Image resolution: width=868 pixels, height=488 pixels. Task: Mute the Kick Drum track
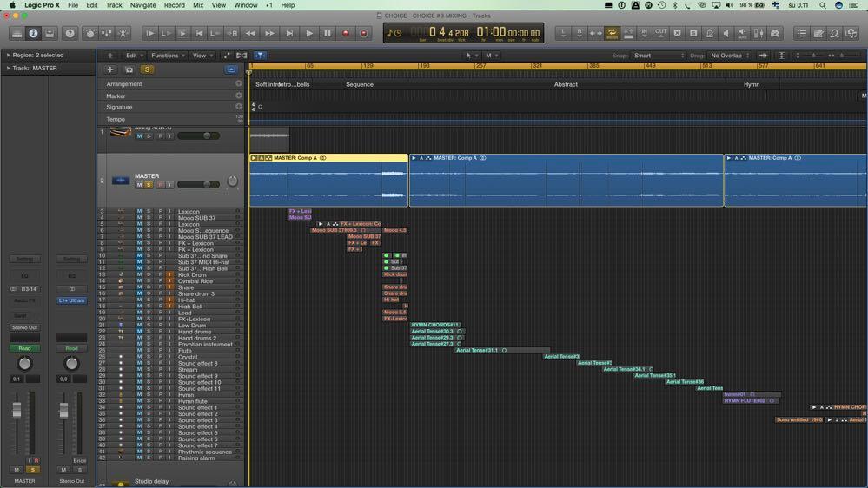[139, 275]
